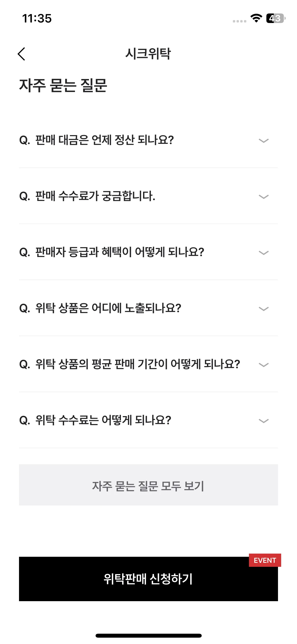297x644 pixels.
Task: Expand chevron for 판매자 등급과 혜택 question
Action: [263, 253]
